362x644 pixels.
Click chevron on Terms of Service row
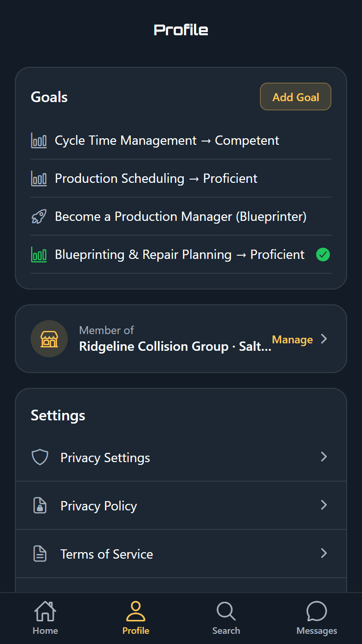(x=324, y=553)
